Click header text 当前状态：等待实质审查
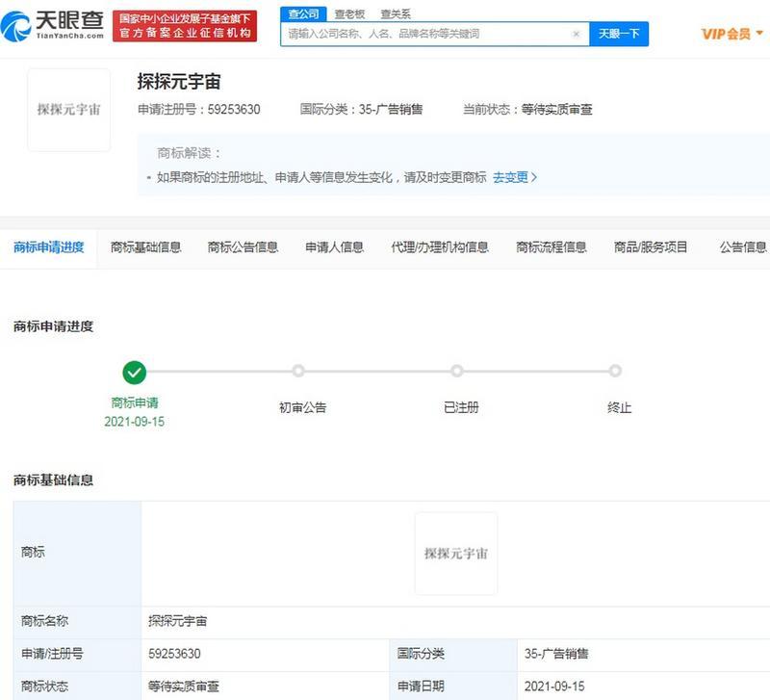The width and height of the screenshot is (770, 700). [527, 109]
